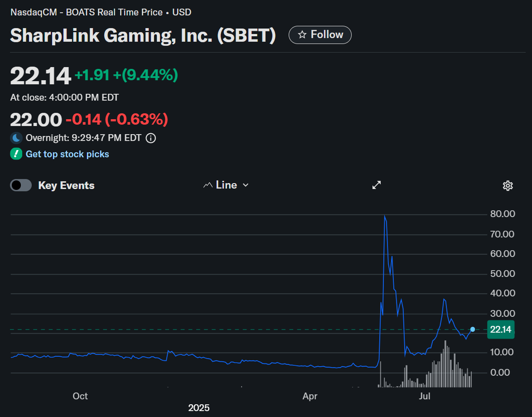532x417 pixels.
Task: Toggle the Key Events switch
Action: click(x=21, y=185)
